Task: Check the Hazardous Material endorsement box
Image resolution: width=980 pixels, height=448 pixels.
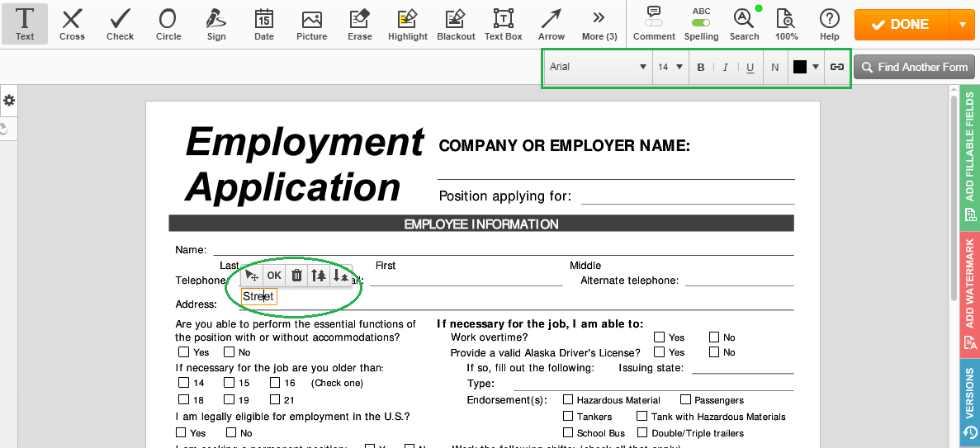Action: click(568, 399)
